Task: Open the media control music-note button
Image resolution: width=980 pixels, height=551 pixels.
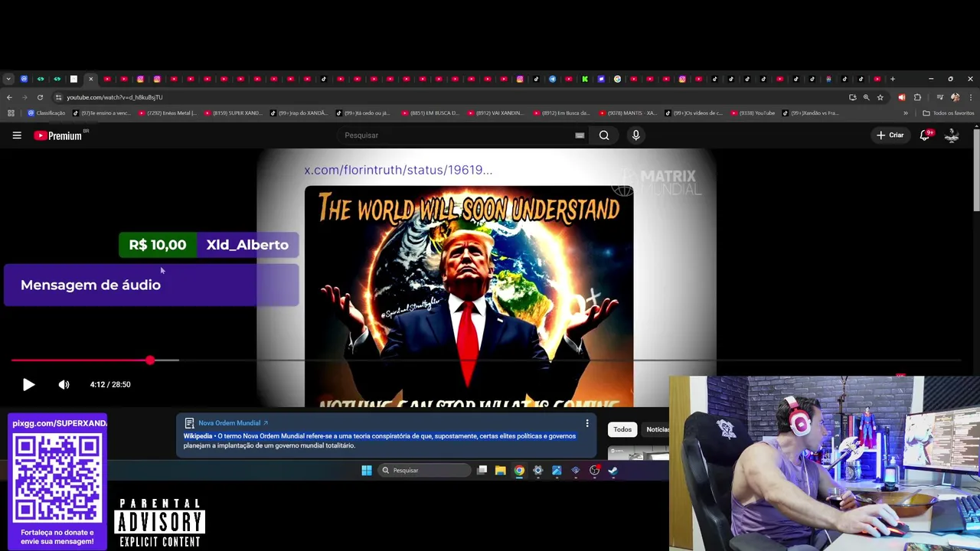Action: pyautogui.click(x=939, y=97)
